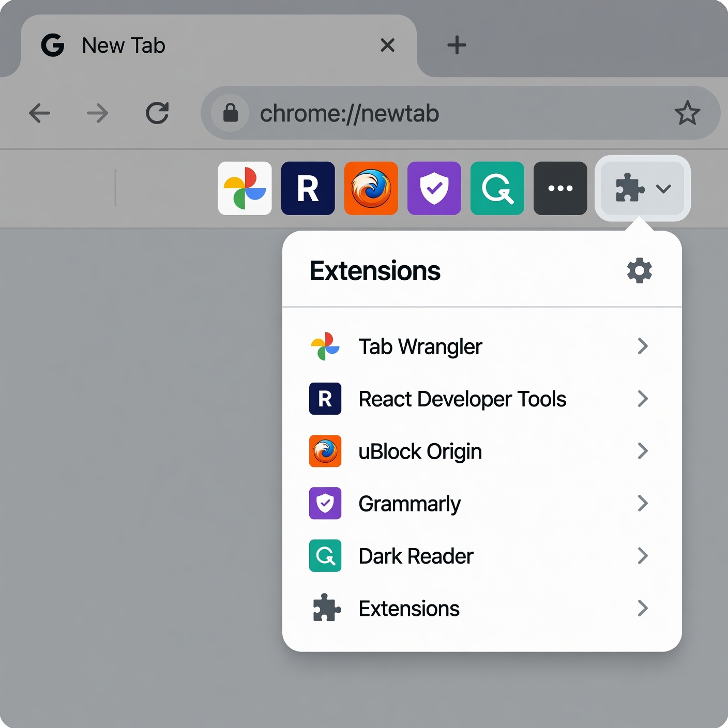Click the Grammarly shield icon in list
The image size is (728, 728).
tap(325, 503)
